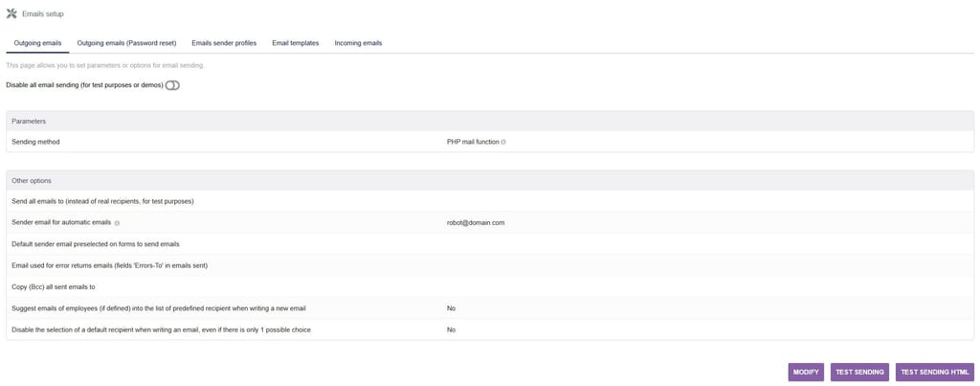Click 'Default sender email preselected on forms' label

point(96,243)
